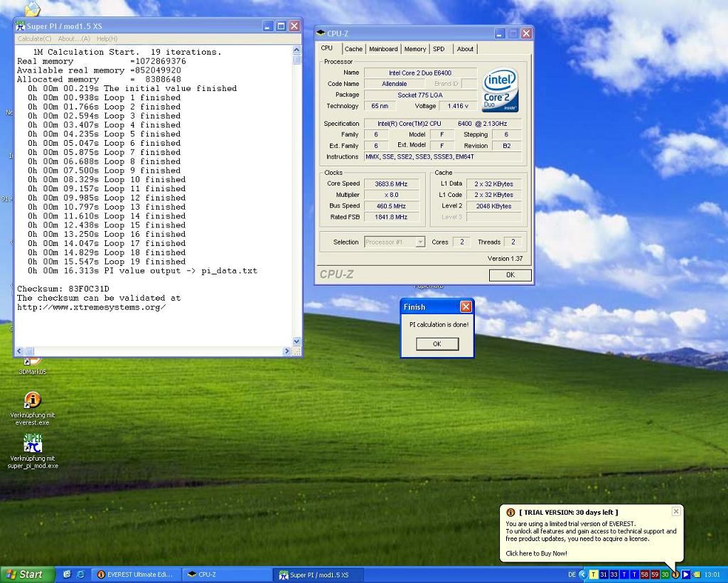Click the 'Click here to Buy Now!' link
728x583 pixels.
coord(536,553)
